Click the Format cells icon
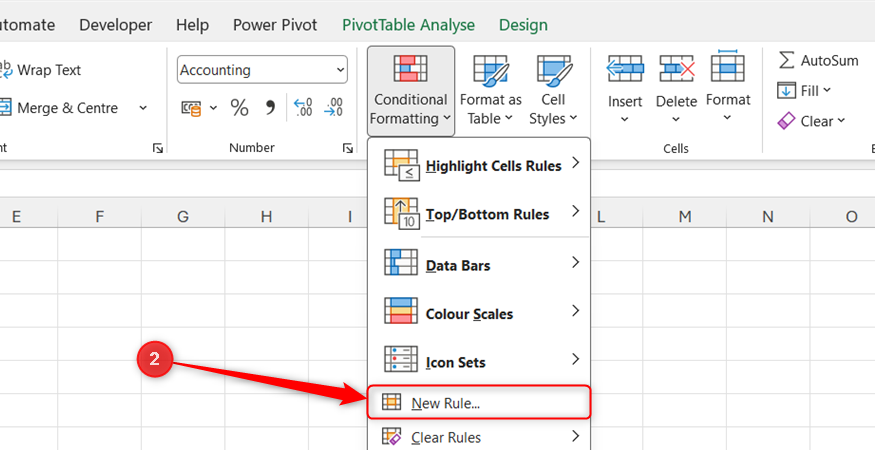Image resolution: width=875 pixels, height=450 pixels. [x=728, y=67]
